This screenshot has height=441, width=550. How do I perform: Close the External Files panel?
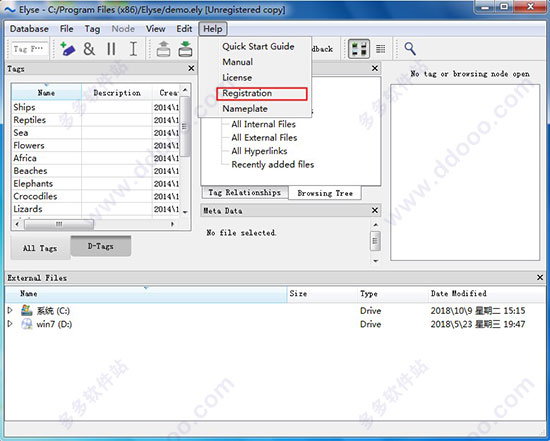tap(540, 278)
